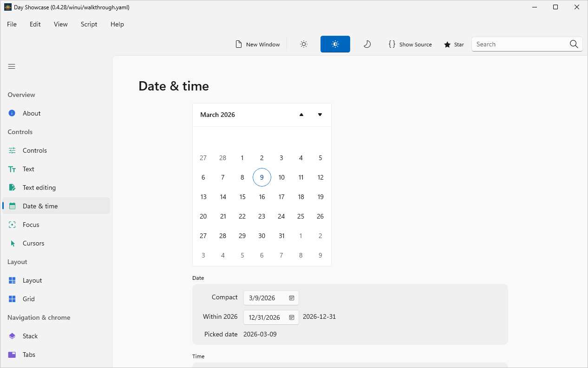The height and width of the screenshot is (368, 588).
Task: Select Text page in sidebar
Action: (x=56, y=169)
